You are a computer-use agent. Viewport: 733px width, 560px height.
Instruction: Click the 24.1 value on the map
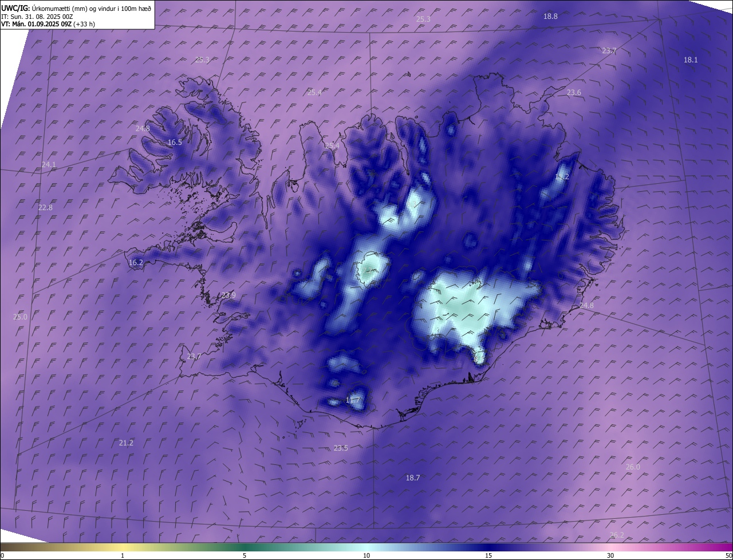point(49,164)
